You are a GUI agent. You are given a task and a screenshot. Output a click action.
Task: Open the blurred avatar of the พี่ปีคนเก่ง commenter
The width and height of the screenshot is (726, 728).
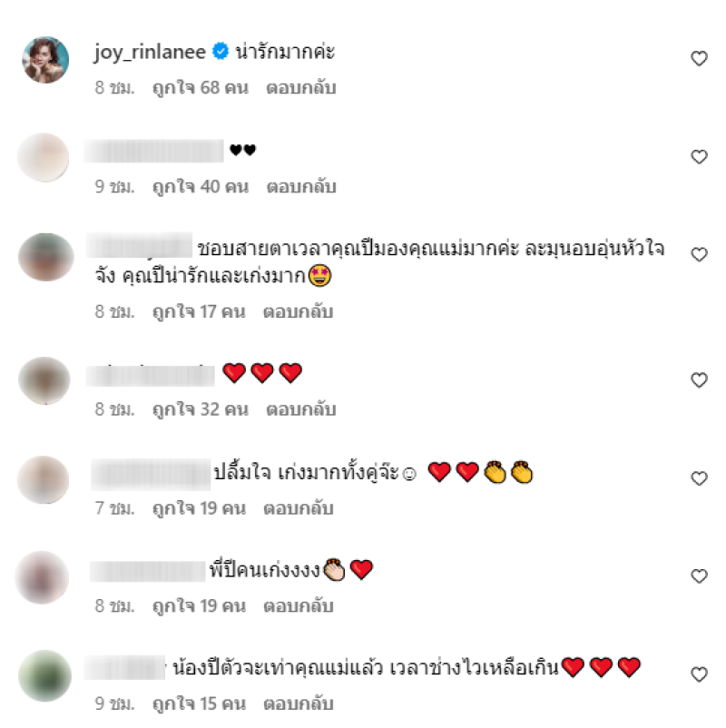(x=43, y=577)
